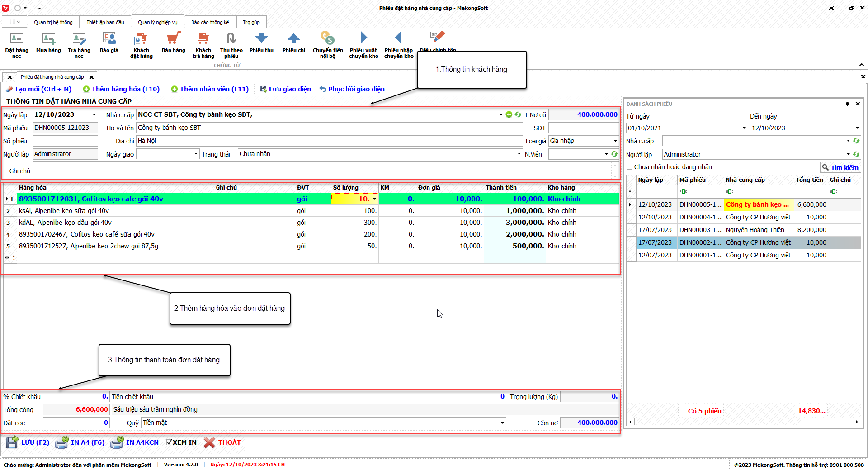Switch to Báo cáo thống kê tab
The image size is (868, 470).
[210, 22]
